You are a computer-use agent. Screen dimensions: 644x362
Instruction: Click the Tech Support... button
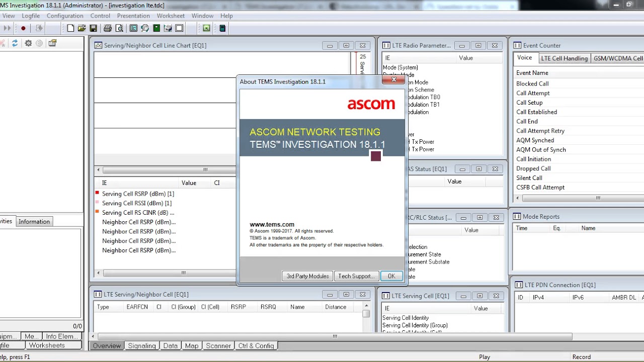pyautogui.click(x=356, y=276)
